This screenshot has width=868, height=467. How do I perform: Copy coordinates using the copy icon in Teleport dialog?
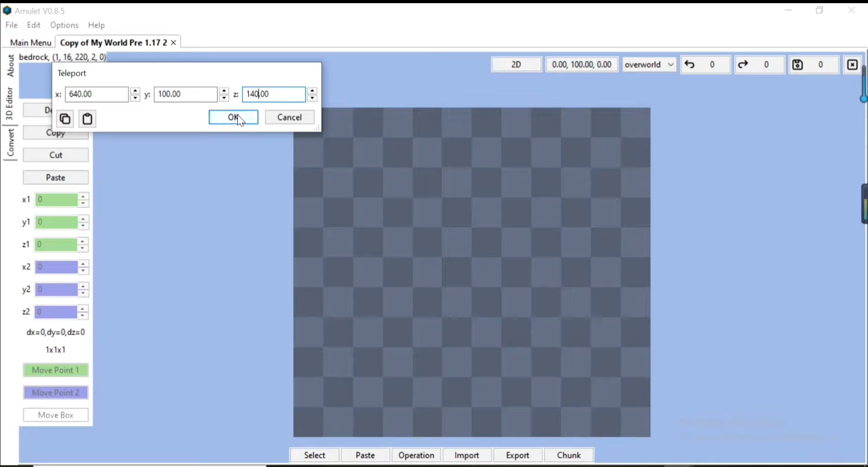coord(65,119)
